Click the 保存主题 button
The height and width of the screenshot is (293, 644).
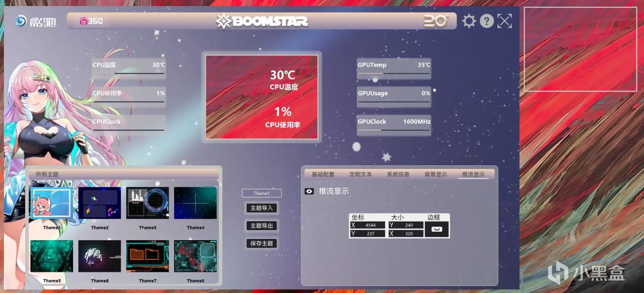[x=262, y=243]
